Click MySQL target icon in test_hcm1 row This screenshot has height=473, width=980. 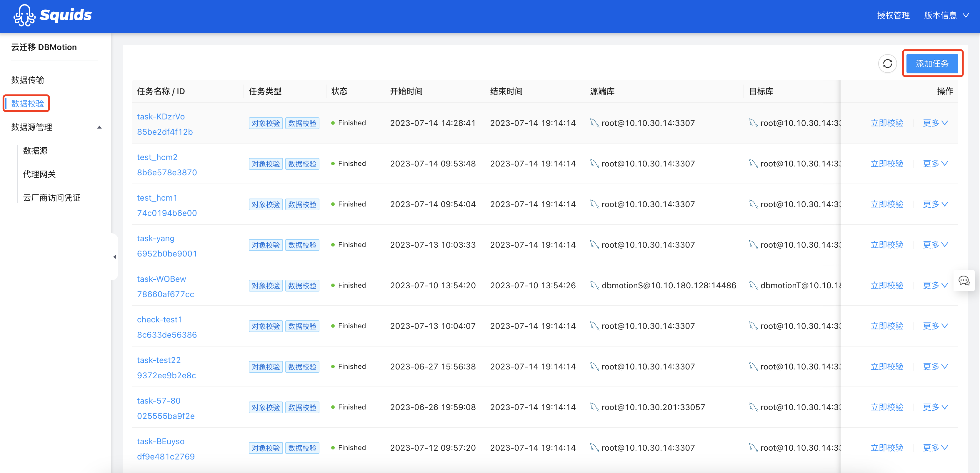tap(753, 204)
